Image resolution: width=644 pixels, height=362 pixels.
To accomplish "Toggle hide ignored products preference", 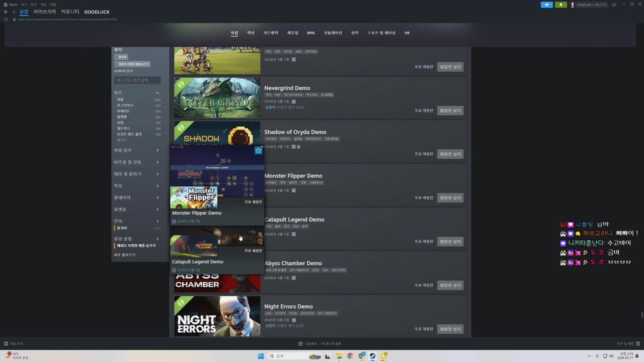I will point(136,246).
